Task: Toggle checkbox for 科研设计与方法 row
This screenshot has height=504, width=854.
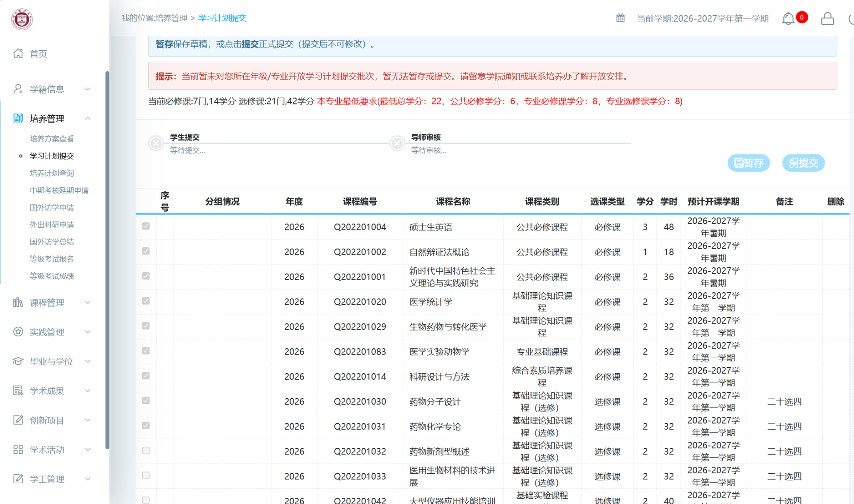Action: [x=146, y=375]
